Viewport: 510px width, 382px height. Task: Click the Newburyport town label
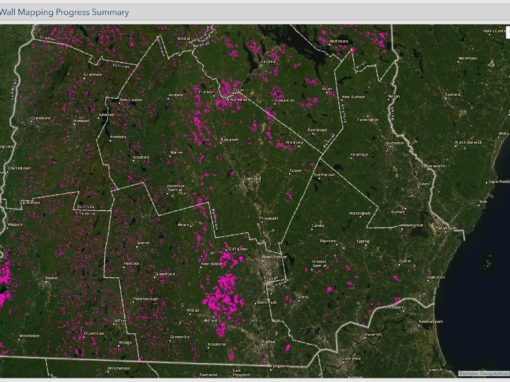432,322
